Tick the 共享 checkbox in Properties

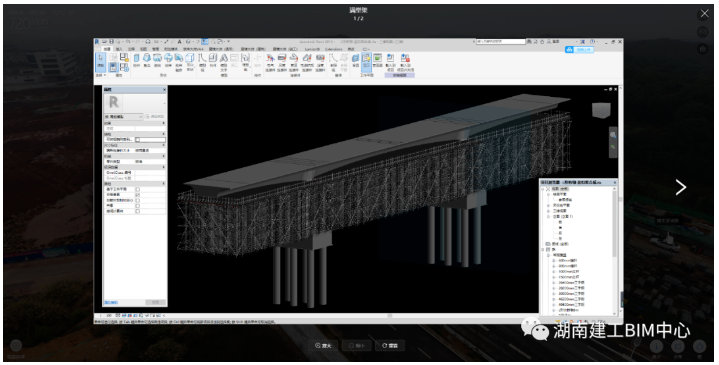point(138,206)
